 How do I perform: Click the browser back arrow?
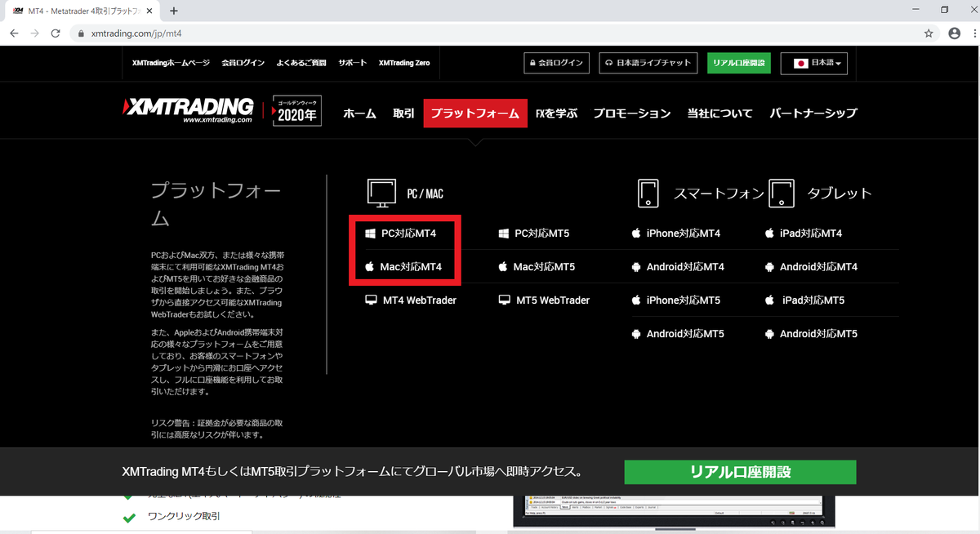[x=15, y=33]
